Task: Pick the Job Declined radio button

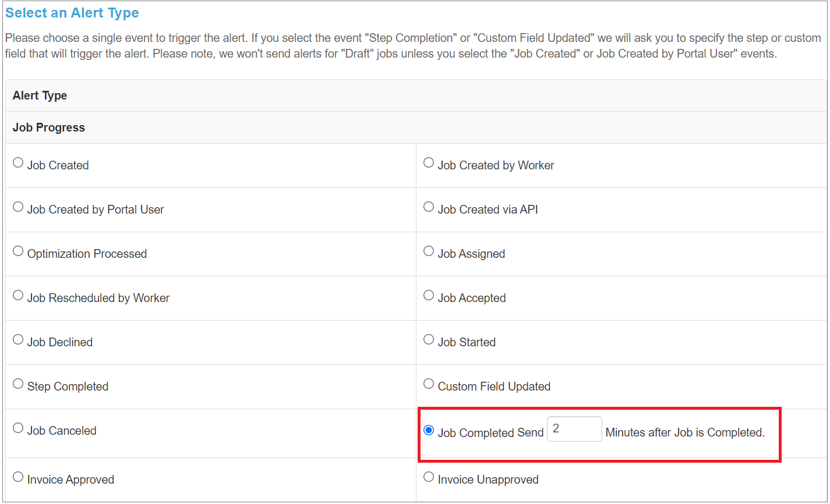Action: tap(17, 339)
